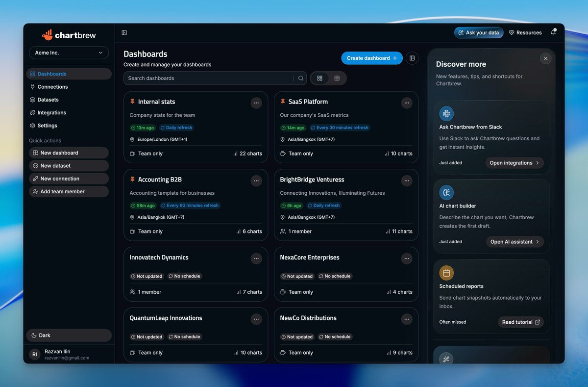Open Datasets in sidebar
Image resolution: width=588 pixels, height=387 pixels.
69,100
